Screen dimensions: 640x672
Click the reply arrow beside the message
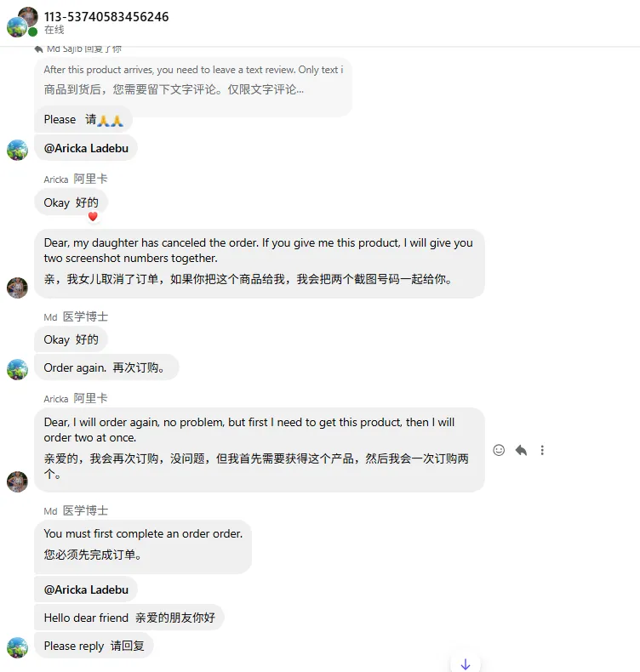pyautogui.click(x=521, y=450)
